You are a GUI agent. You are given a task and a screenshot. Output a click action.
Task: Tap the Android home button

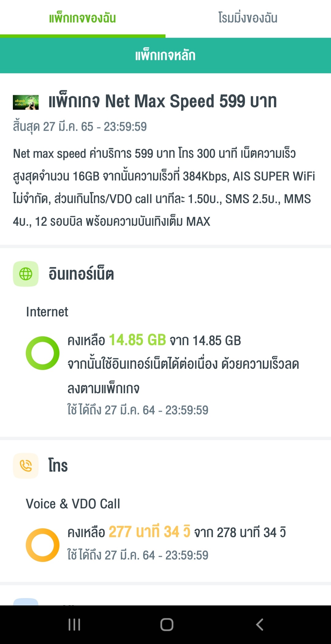167,625
